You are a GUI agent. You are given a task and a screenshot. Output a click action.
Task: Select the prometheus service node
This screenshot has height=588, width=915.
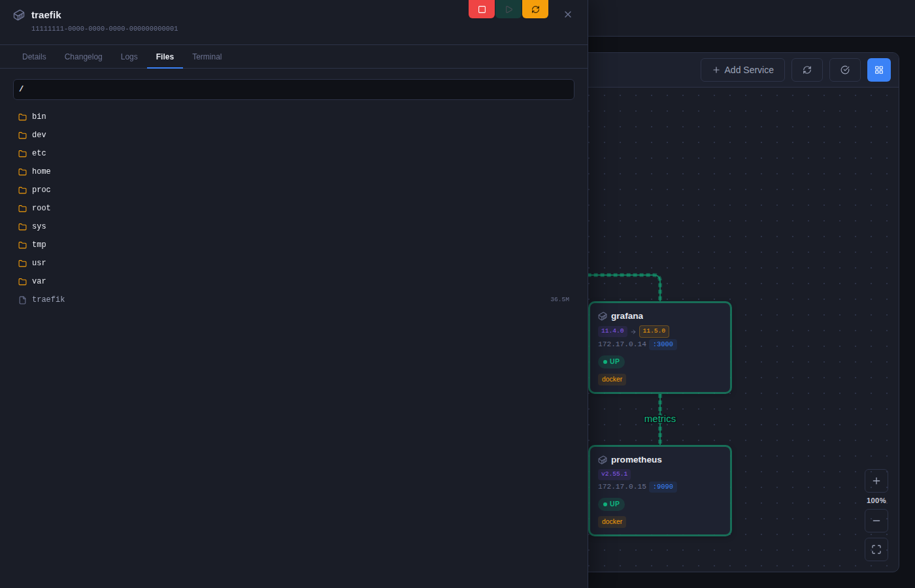[660, 491]
